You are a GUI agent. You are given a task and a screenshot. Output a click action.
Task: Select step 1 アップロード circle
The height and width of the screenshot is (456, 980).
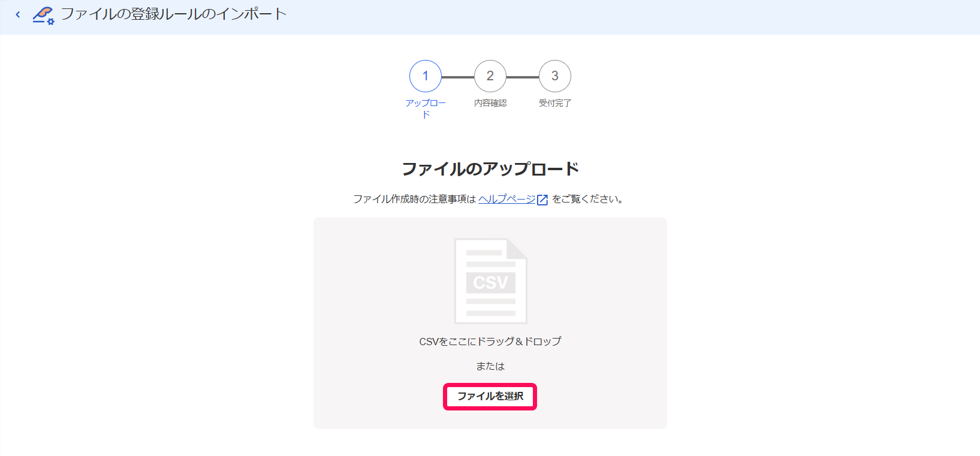[x=426, y=76]
